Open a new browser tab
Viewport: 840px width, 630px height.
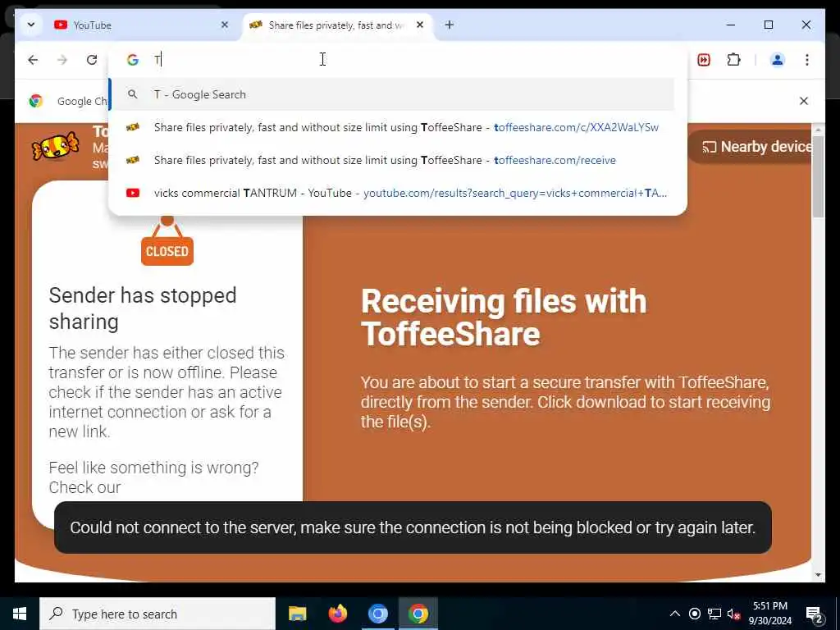pos(450,25)
